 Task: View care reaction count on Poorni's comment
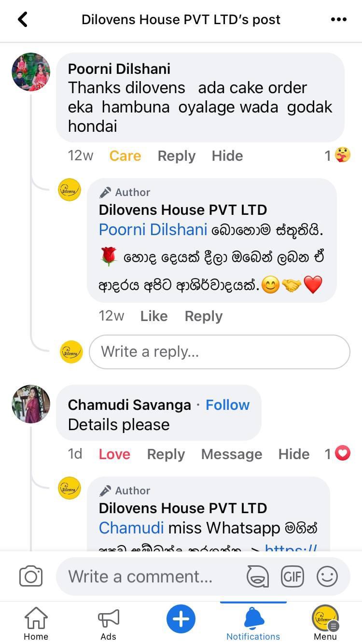click(337, 155)
